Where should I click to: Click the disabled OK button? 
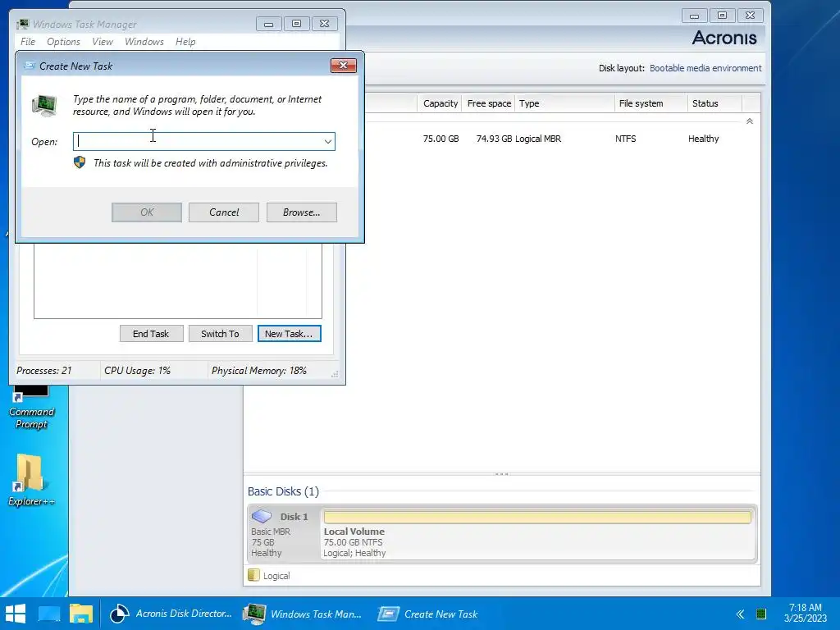[147, 212]
